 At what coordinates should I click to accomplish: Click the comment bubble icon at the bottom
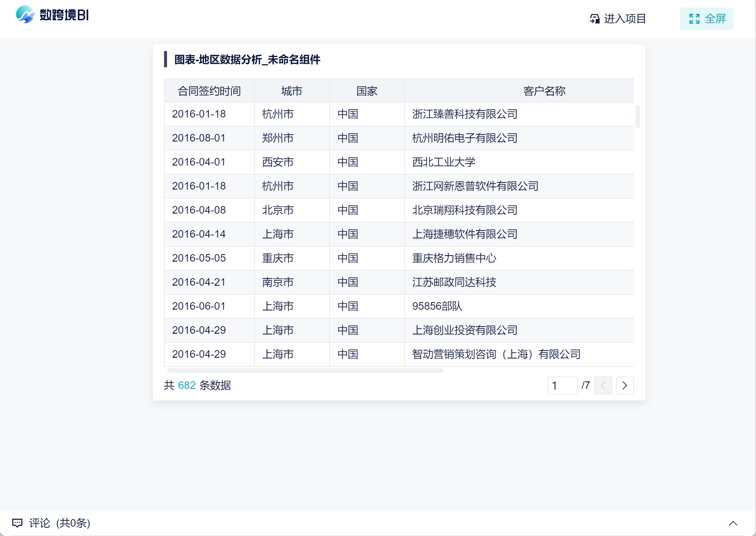pos(17,523)
